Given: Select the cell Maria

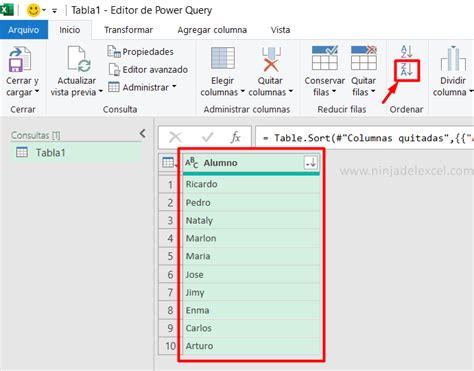Looking at the screenshot, I should [251, 256].
